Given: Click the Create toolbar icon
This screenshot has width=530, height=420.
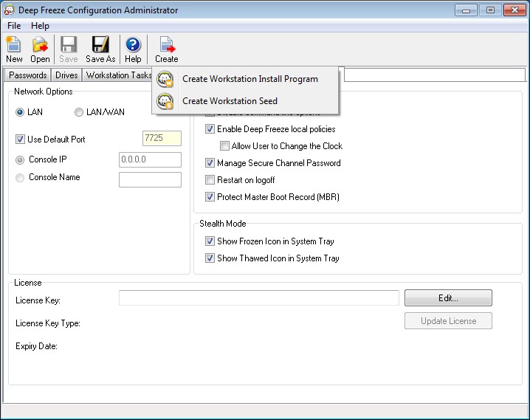Looking at the screenshot, I should pyautogui.click(x=166, y=45).
